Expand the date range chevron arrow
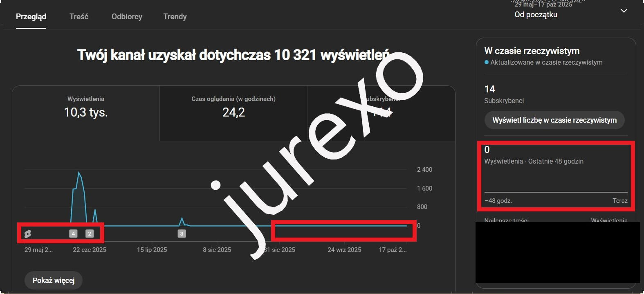Image resolution: width=644 pixels, height=294 pixels. coord(624,11)
